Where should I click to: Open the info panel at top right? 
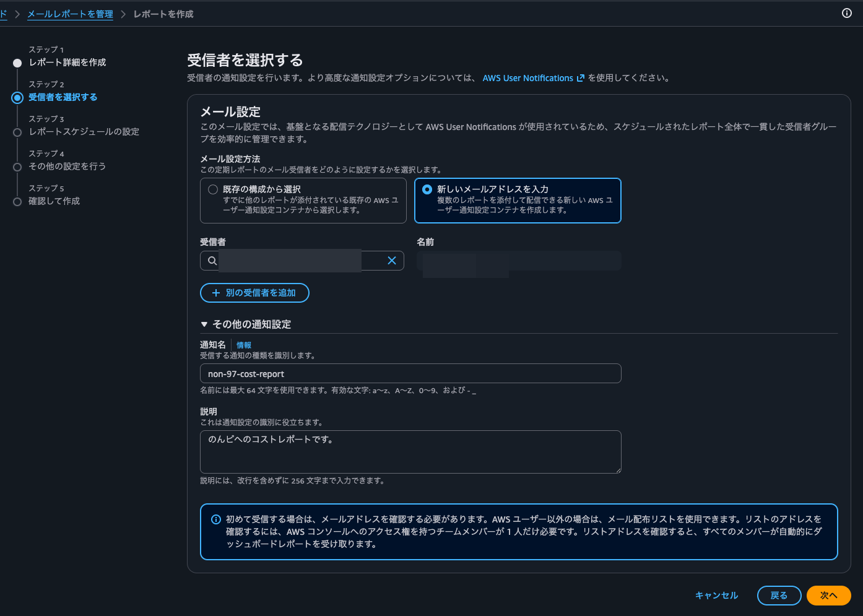point(847,14)
